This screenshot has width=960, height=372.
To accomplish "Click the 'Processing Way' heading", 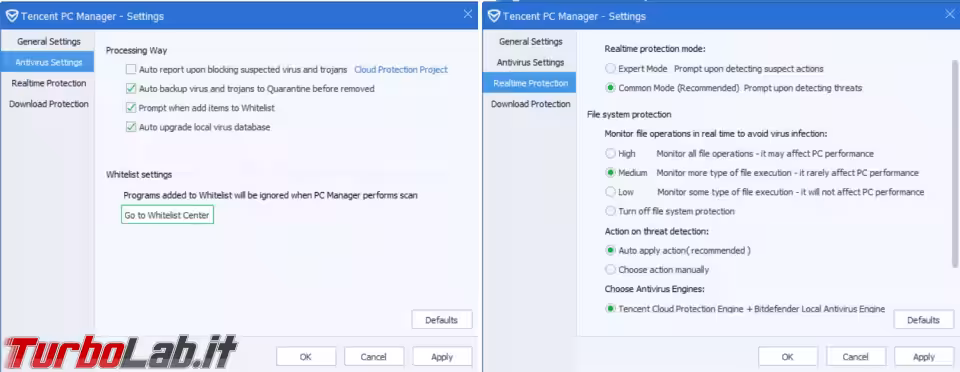I will point(137,50).
